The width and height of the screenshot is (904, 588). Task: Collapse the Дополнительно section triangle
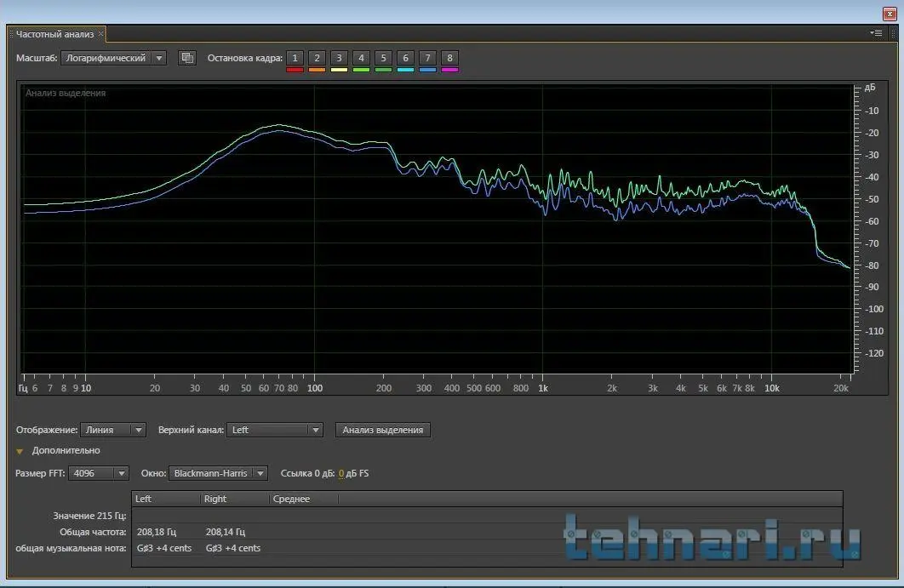20,451
